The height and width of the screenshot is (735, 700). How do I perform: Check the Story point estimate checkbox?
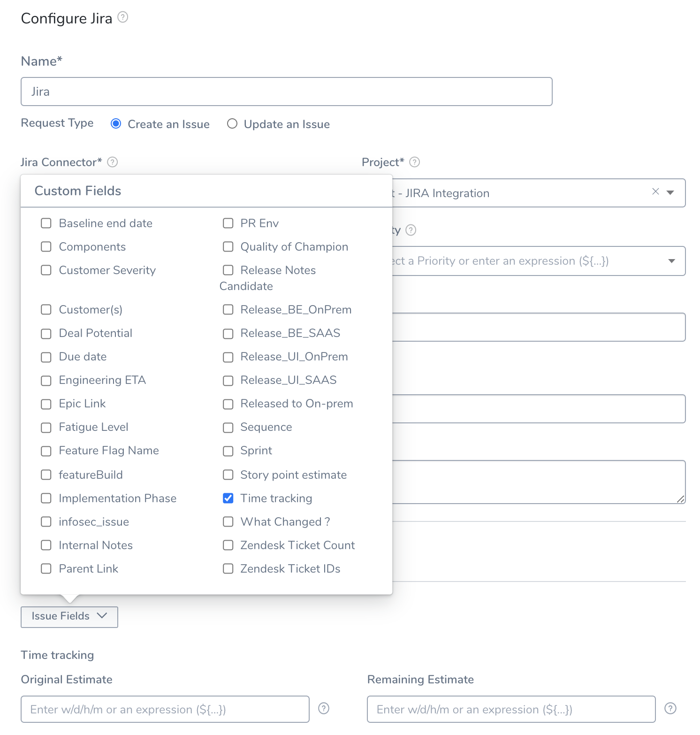click(x=228, y=475)
